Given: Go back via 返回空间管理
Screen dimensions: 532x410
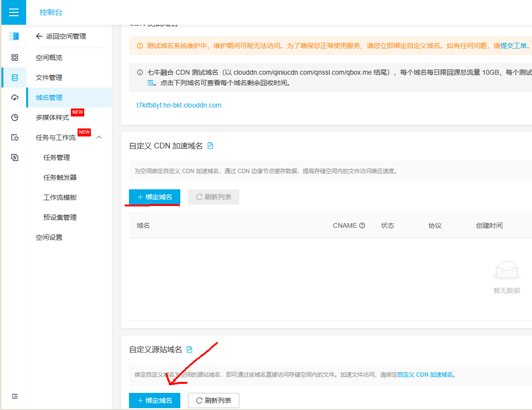Looking at the screenshot, I should [61, 36].
